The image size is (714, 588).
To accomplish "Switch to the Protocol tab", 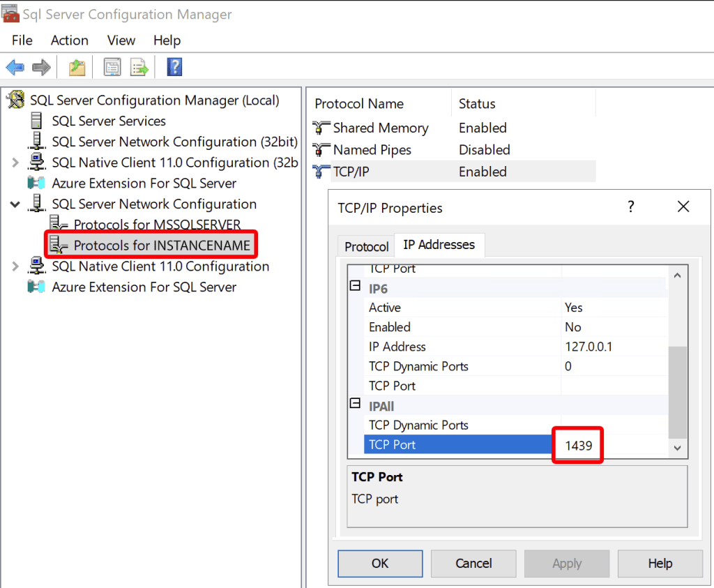I will (x=365, y=246).
